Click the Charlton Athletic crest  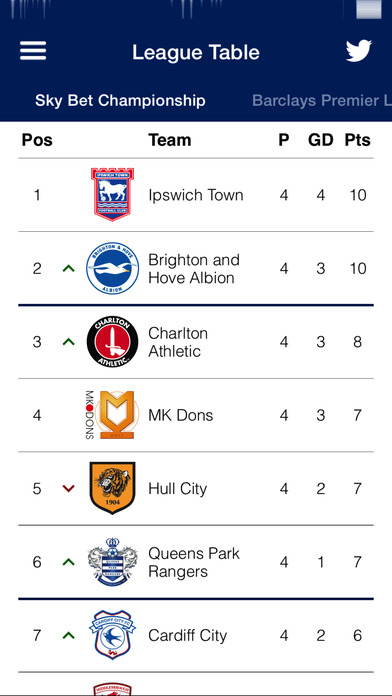[112, 342]
